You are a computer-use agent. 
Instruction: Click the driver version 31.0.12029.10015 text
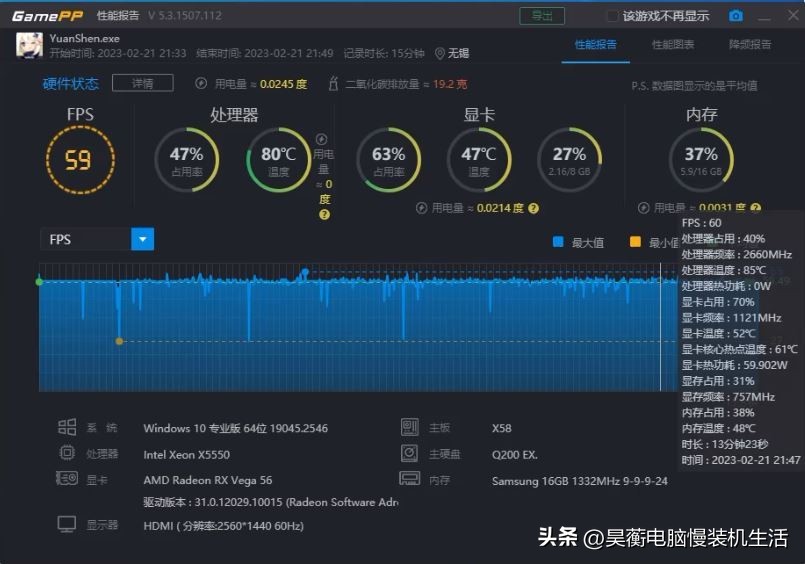click(271, 502)
